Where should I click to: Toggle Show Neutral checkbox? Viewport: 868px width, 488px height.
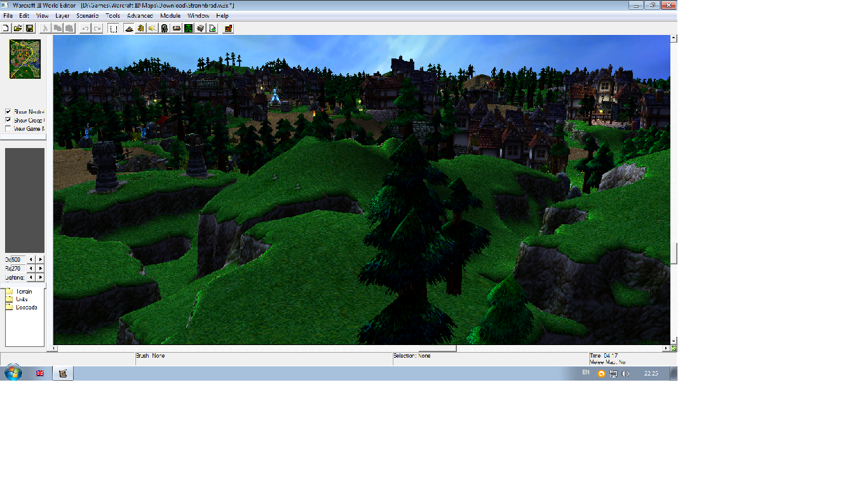pyautogui.click(x=8, y=112)
